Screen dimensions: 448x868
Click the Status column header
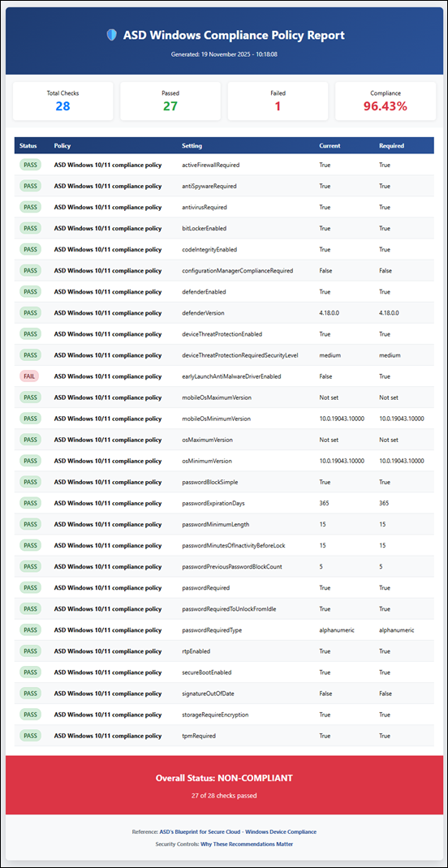(x=28, y=146)
